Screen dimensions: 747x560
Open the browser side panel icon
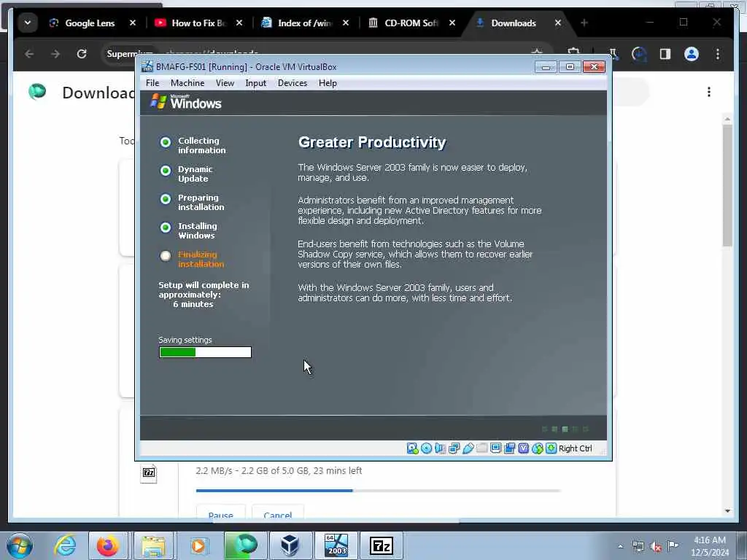point(665,54)
